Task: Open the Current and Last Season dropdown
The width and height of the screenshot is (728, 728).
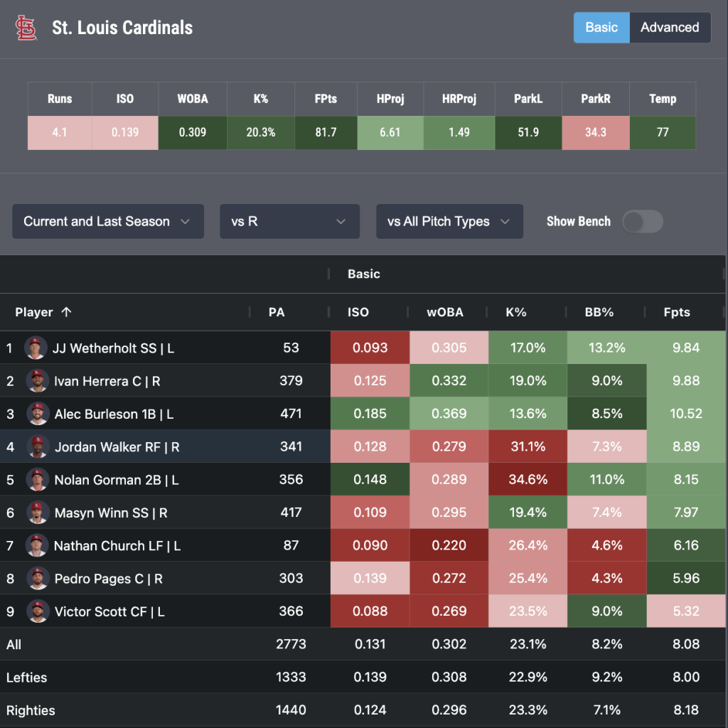Action: 107,221
